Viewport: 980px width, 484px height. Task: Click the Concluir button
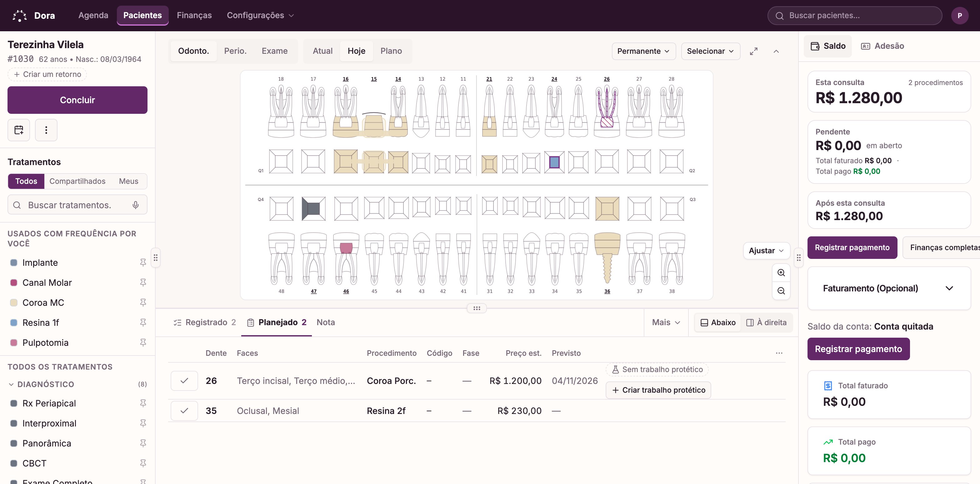pyautogui.click(x=77, y=100)
